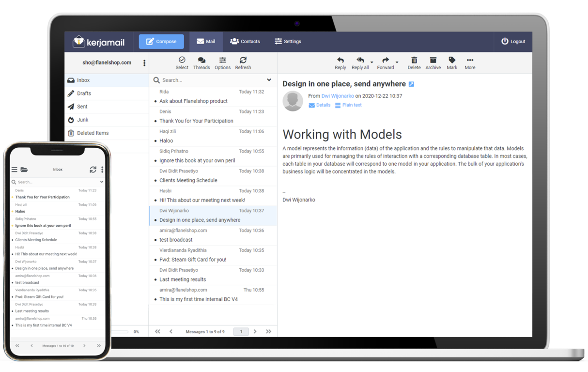Click the Select toolbar icon
Image resolution: width=588 pixels, height=372 pixels.
[182, 63]
